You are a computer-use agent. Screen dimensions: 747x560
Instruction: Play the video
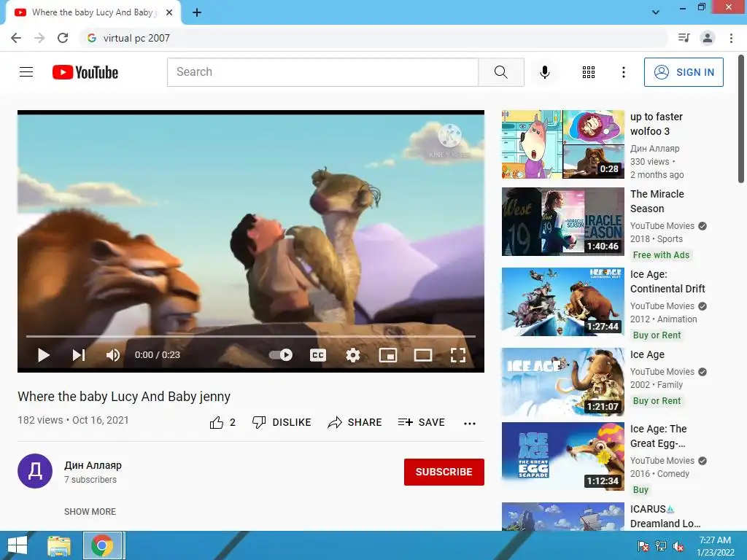pyautogui.click(x=43, y=355)
